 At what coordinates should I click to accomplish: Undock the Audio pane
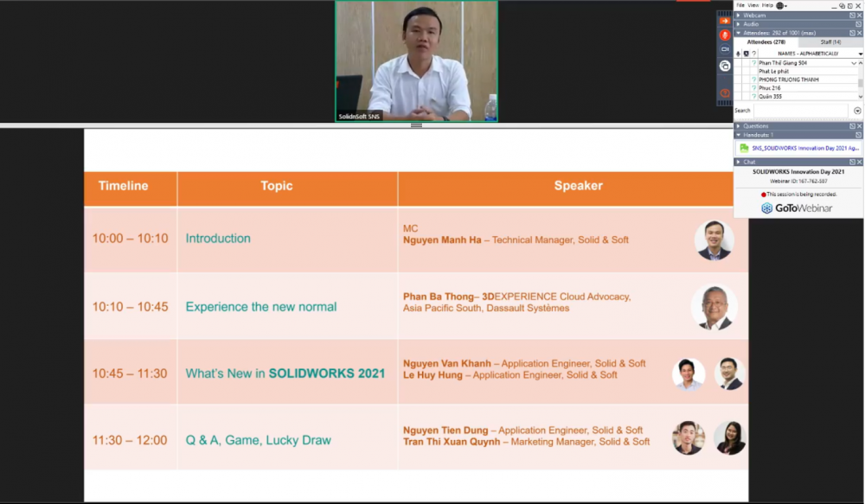coord(859,24)
